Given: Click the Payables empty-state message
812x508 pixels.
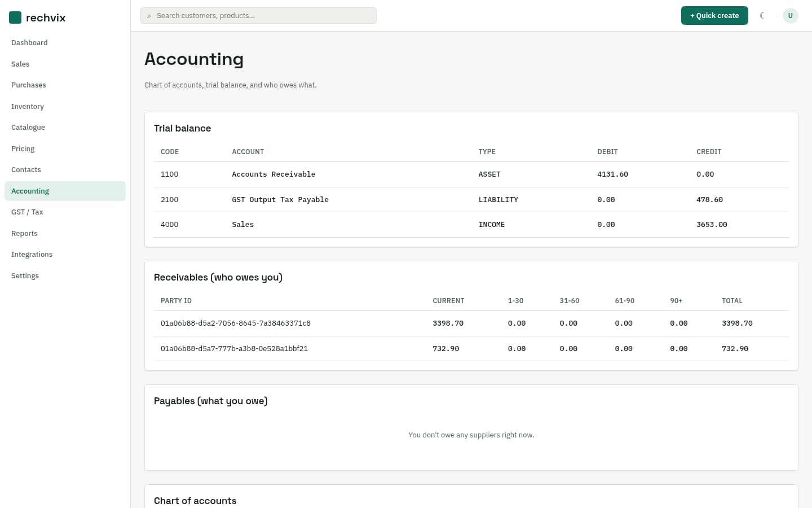Looking at the screenshot, I should 471,435.
